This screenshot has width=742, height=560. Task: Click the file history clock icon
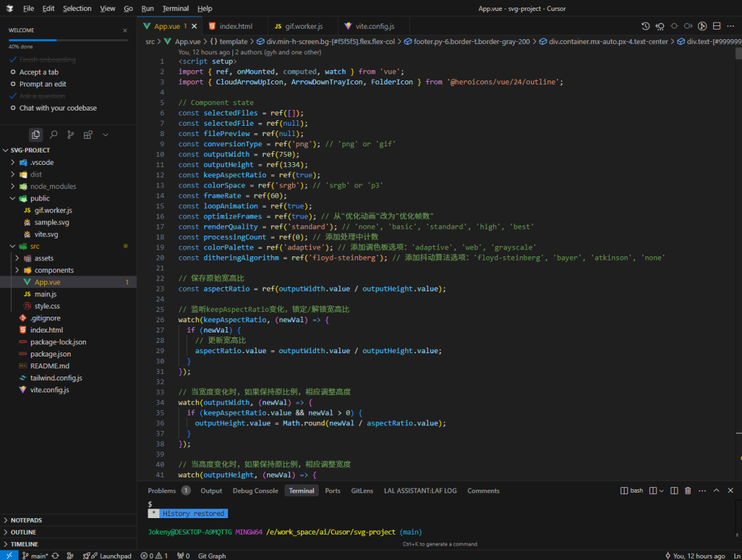coord(645,26)
